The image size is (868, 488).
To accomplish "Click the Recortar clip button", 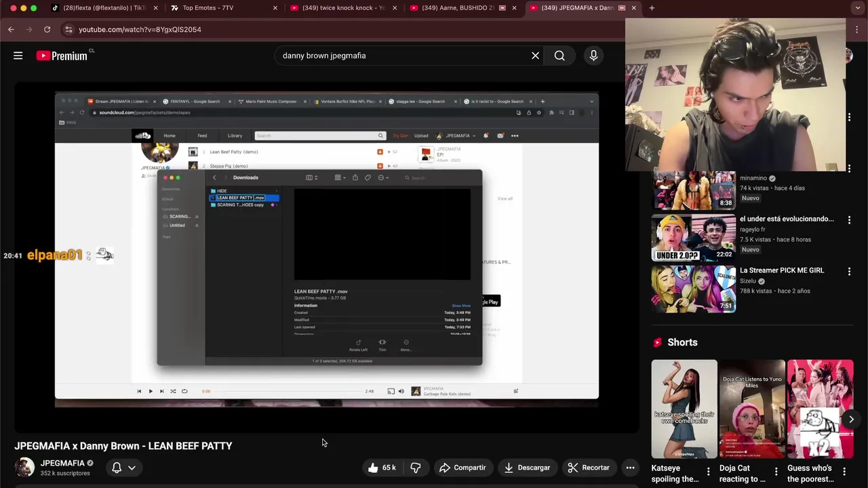I will pos(589,468).
